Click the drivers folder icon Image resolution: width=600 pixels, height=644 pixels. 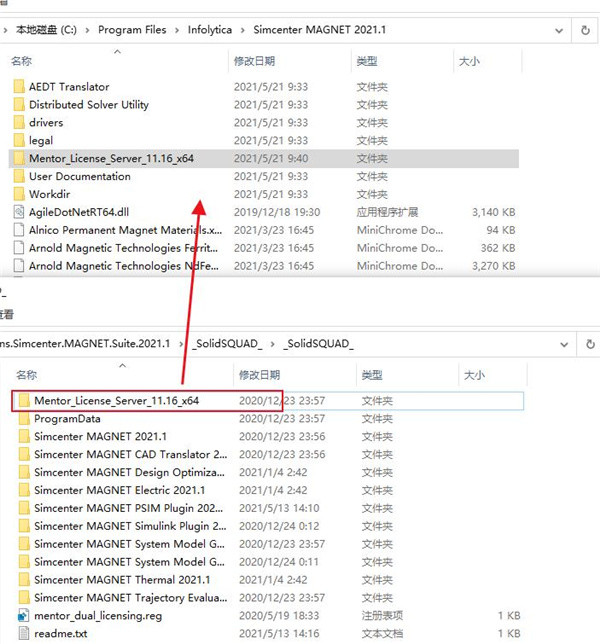19,122
